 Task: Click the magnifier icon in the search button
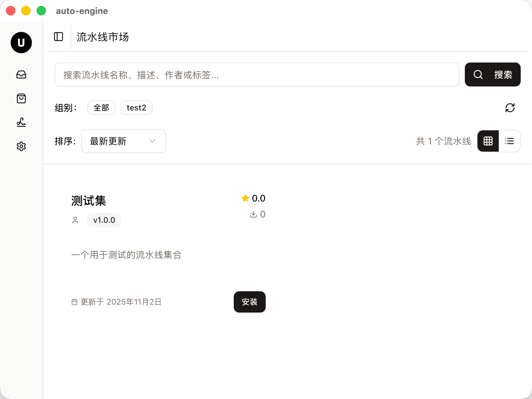[x=478, y=74]
